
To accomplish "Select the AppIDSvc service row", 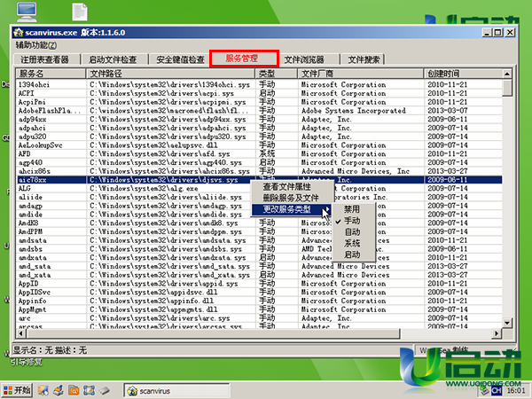I will (x=260, y=292).
